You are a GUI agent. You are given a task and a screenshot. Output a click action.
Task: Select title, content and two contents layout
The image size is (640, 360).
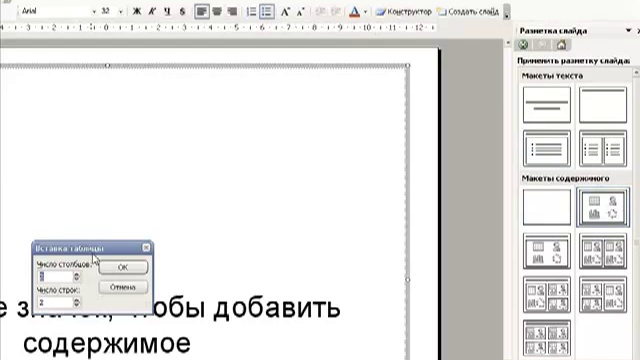pos(547,295)
